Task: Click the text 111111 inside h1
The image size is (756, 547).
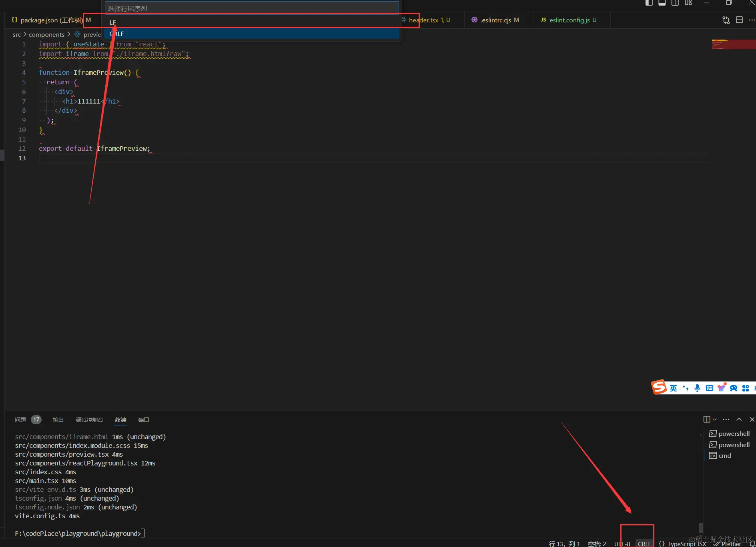Action: 89,101
